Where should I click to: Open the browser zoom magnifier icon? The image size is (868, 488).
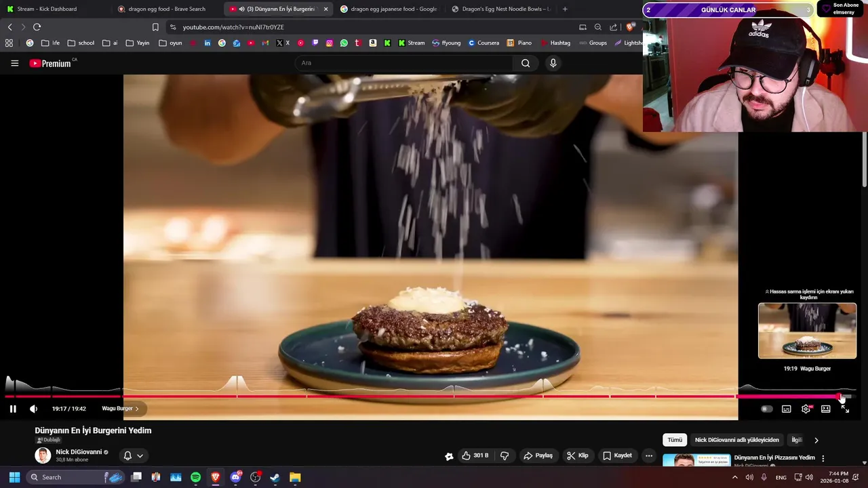(x=598, y=27)
